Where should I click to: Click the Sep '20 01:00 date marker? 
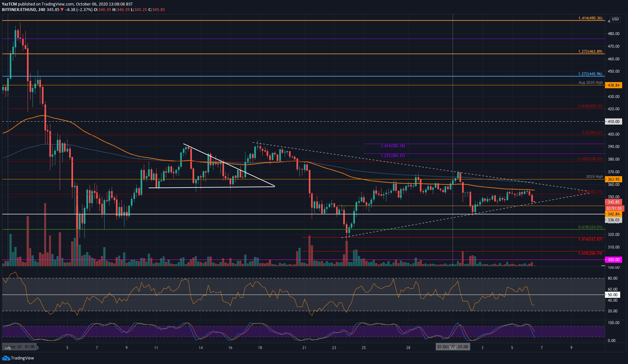(x=19, y=347)
